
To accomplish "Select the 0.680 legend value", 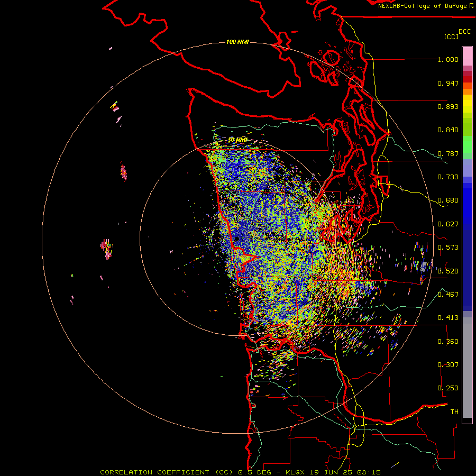I will (x=448, y=200).
